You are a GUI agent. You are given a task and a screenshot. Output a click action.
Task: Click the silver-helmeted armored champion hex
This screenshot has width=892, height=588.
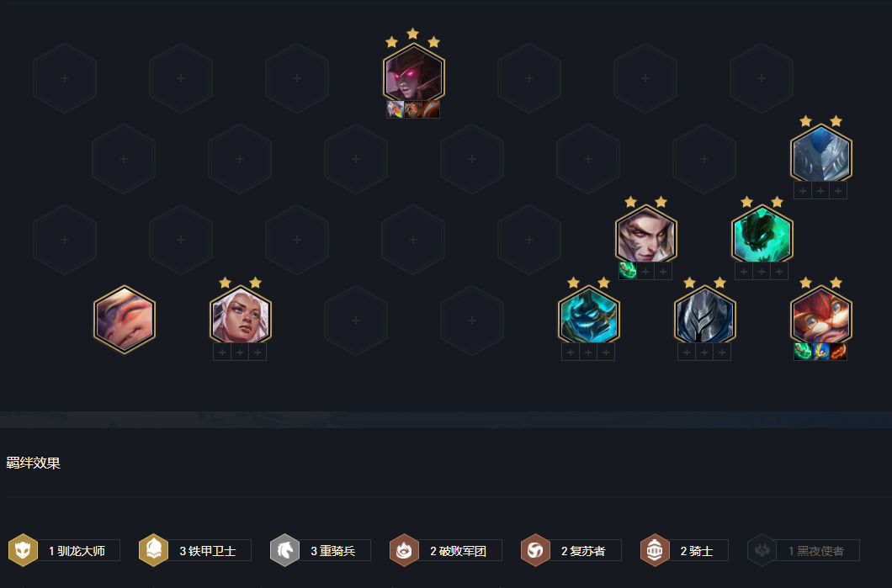(x=705, y=316)
